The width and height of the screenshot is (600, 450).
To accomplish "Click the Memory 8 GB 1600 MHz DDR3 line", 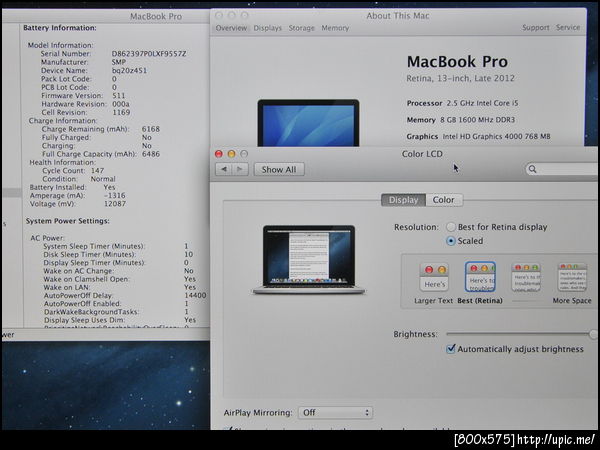I will click(461, 120).
